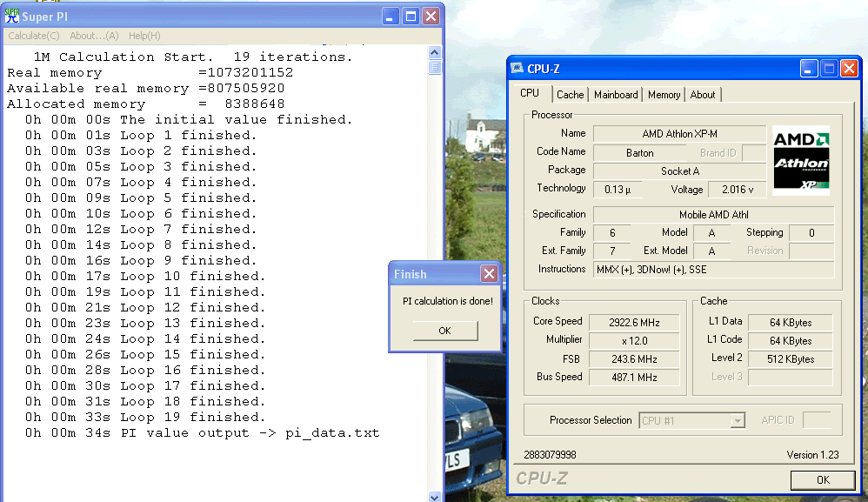Open the About tab in CPU-Z
This screenshot has height=502, width=868.
[x=703, y=95]
